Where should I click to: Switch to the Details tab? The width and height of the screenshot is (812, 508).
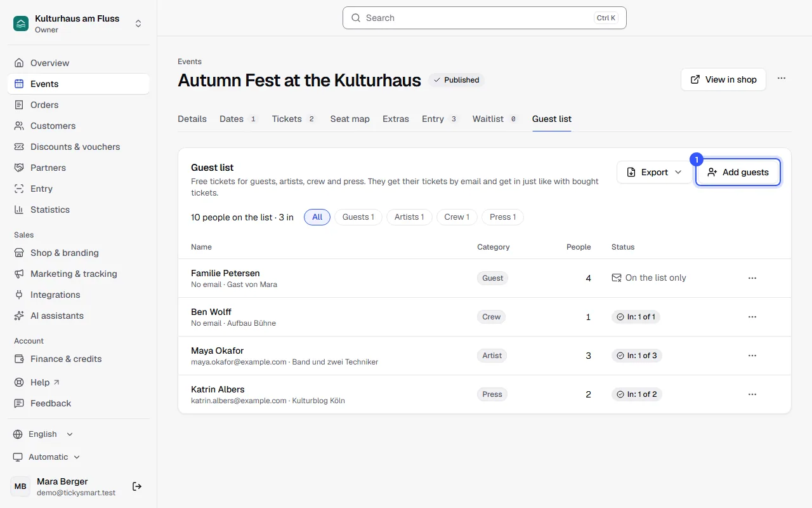pos(192,119)
